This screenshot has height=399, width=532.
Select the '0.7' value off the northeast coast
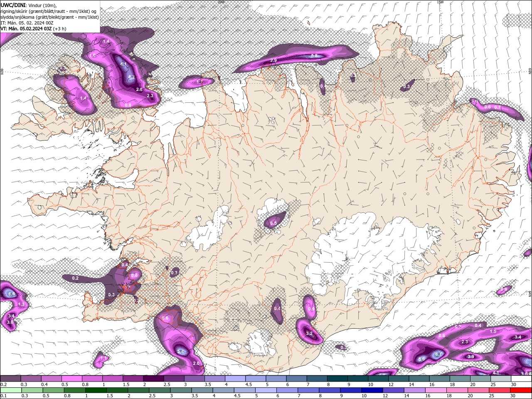tap(498, 107)
